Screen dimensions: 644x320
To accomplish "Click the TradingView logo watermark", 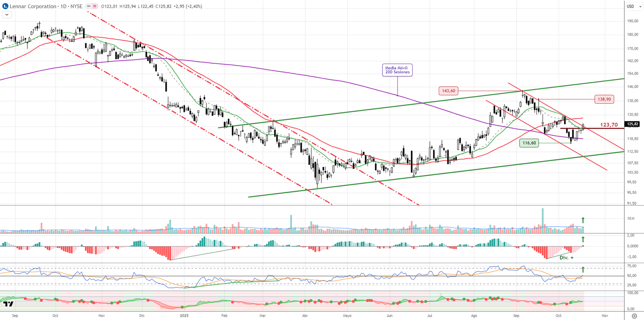I will (8, 303).
